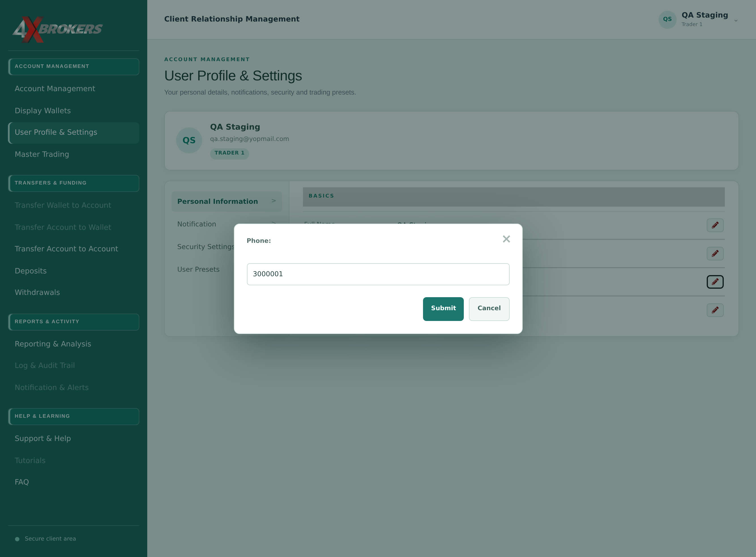Select User Profile & Settings sidebar item
The image size is (756, 557).
click(74, 133)
